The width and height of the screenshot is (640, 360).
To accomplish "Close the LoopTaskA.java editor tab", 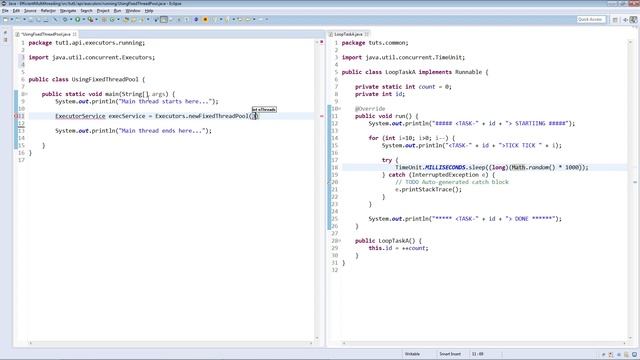I will point(367,34).
